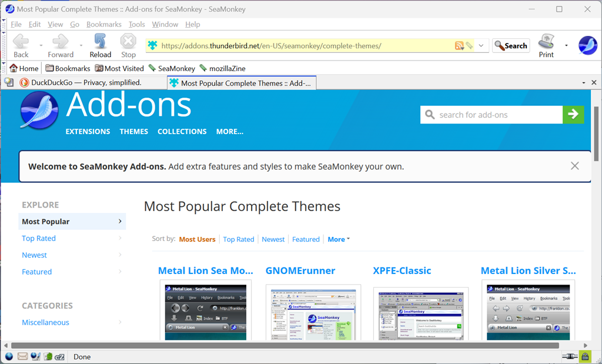Submit add-on search with green arrow

click(573, 115)
